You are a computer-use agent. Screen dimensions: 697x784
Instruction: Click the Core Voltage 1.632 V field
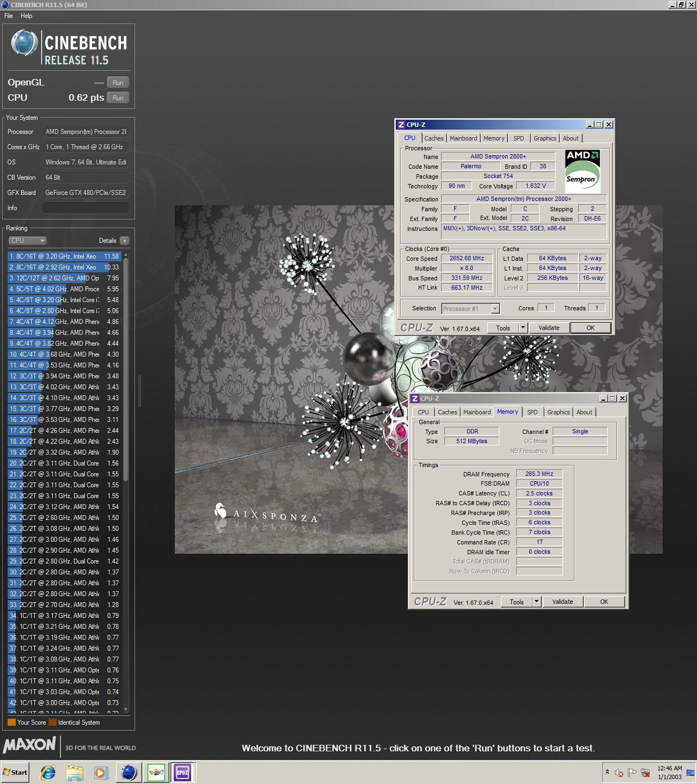point(536,186)
